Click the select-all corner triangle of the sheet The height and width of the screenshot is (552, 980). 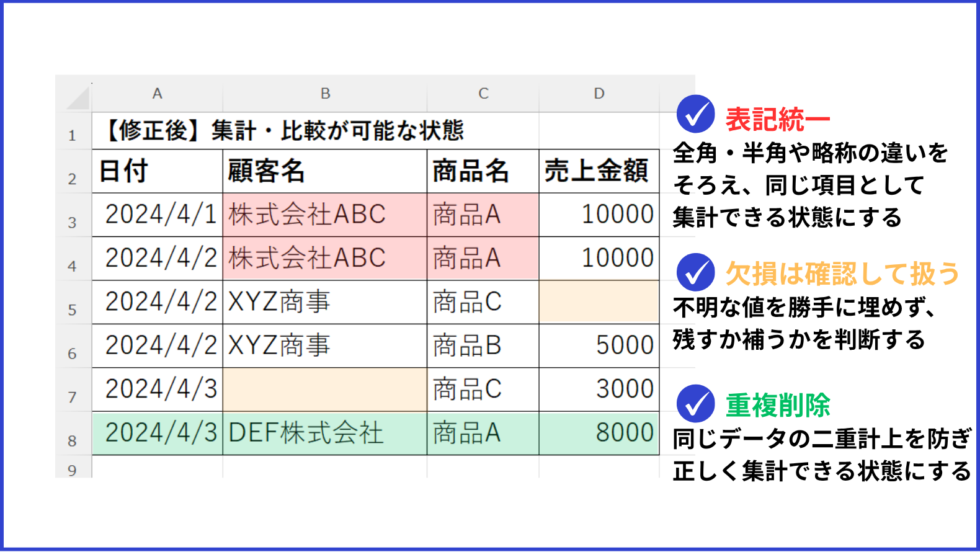point(78,98)
